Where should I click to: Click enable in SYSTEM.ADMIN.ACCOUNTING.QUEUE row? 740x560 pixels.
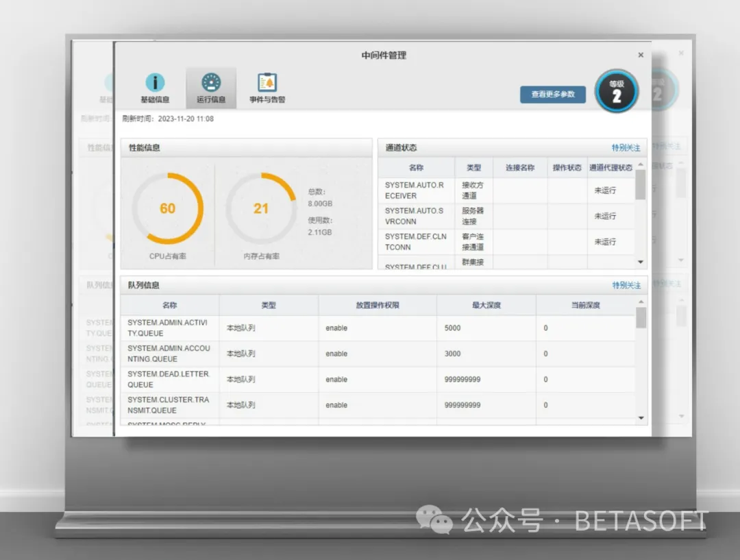pos(336,354)
